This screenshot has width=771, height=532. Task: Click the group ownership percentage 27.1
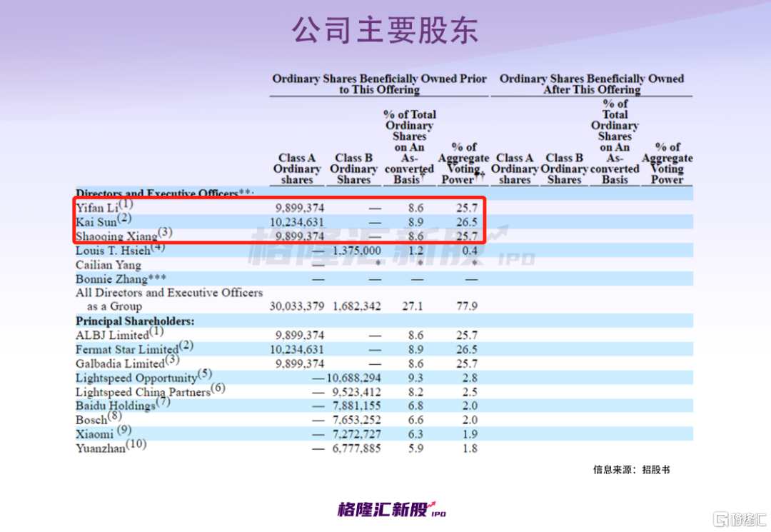coord(413,306)
